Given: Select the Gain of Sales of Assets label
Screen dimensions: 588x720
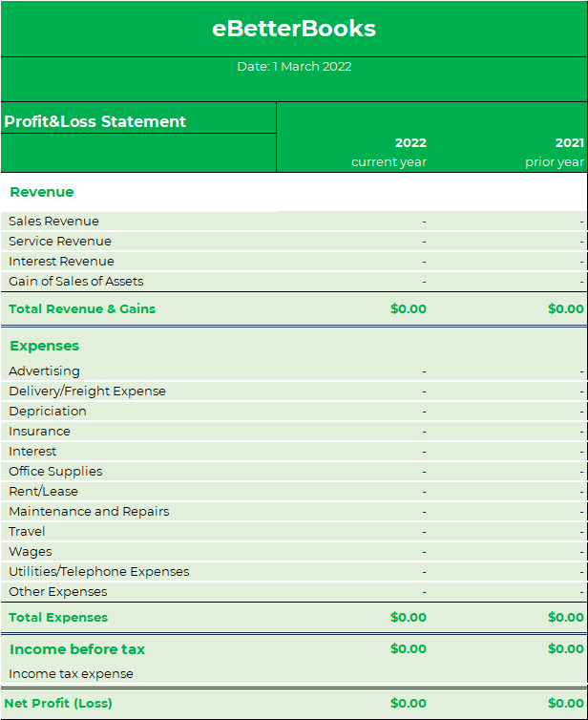Looking at the screenshot, I should click(76, 282).
